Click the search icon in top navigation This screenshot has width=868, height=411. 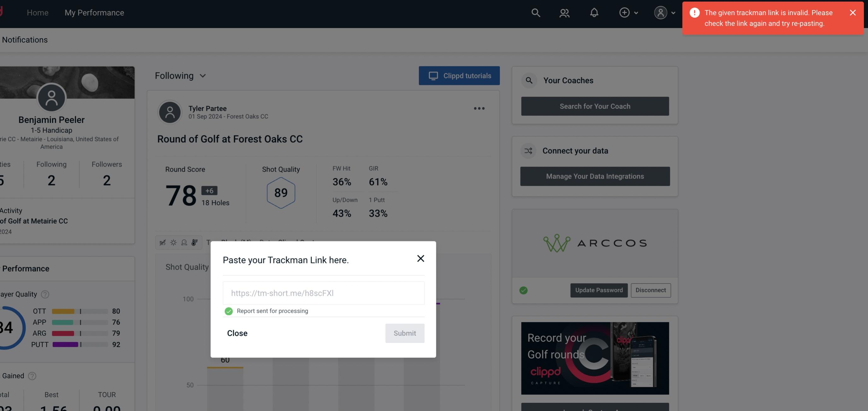pyautogui.click(x=535, y=12)
